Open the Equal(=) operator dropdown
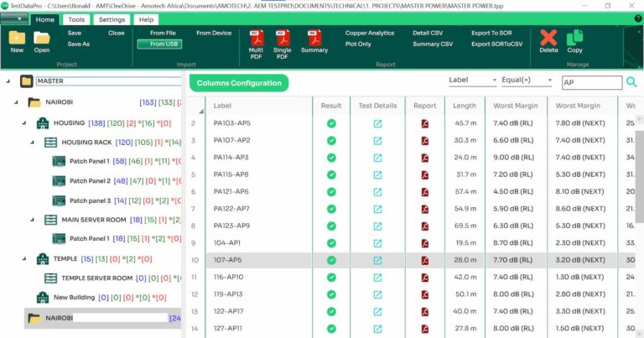 tap(527, 80)
